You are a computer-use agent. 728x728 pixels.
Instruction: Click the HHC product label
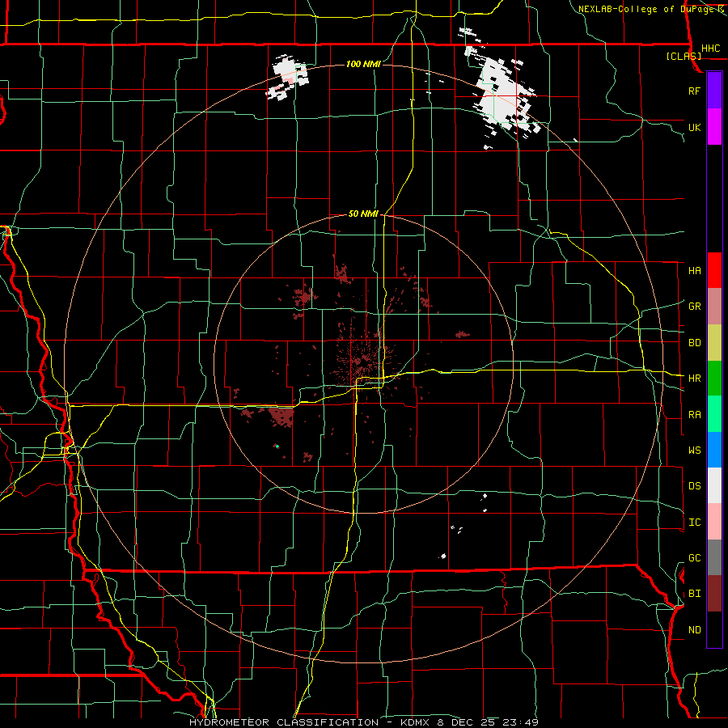(x=710, y=49)
